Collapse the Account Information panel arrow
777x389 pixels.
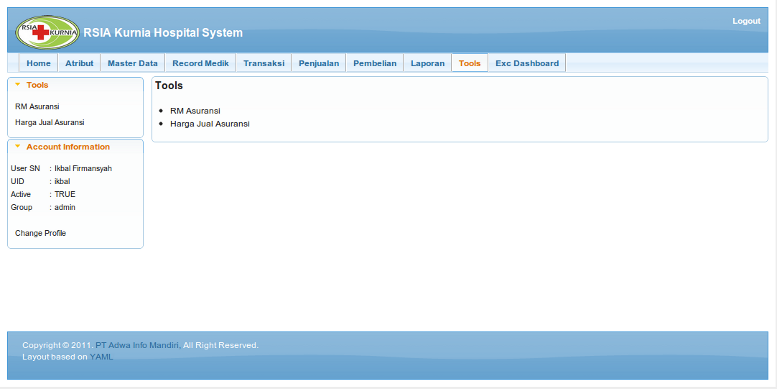[18, 147]
